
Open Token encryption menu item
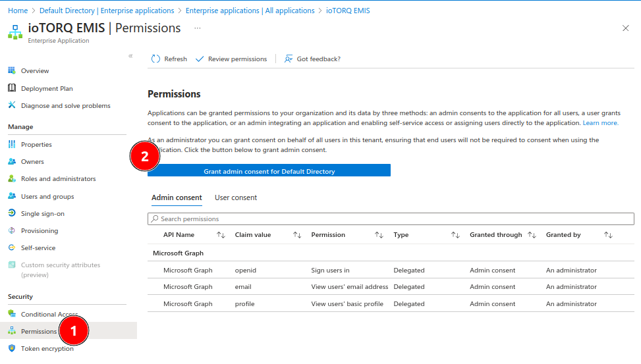47,348
